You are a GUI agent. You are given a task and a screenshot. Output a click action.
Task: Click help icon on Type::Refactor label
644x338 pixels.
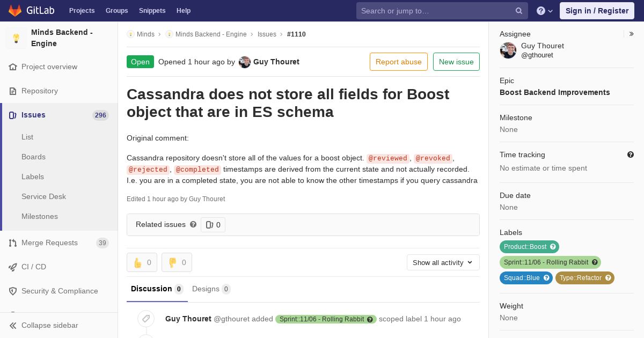[x=608, y=278]
